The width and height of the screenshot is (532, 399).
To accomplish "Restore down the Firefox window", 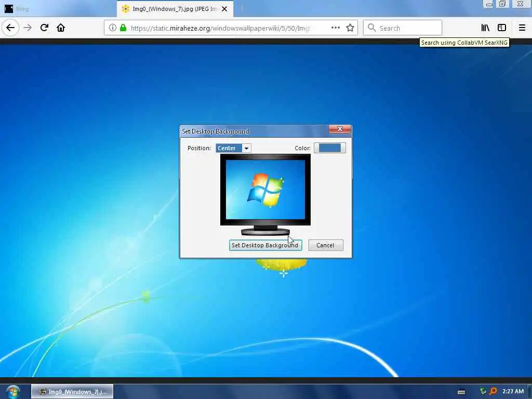I will pyautogui.click(x=502, y=4).
